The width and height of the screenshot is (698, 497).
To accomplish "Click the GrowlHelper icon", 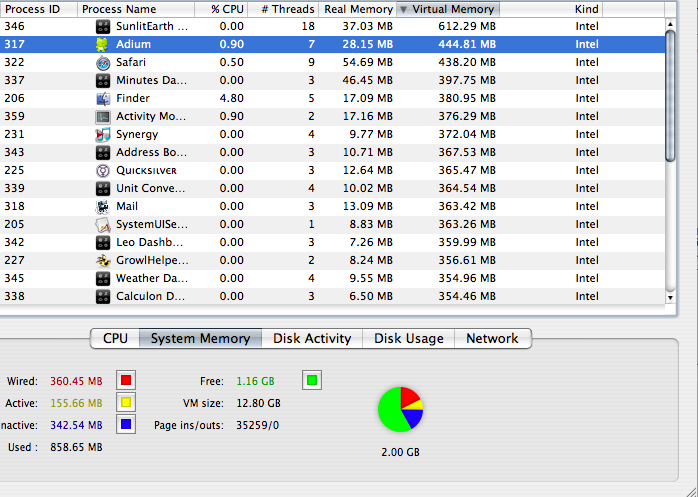I will click(x=103, y=261).
